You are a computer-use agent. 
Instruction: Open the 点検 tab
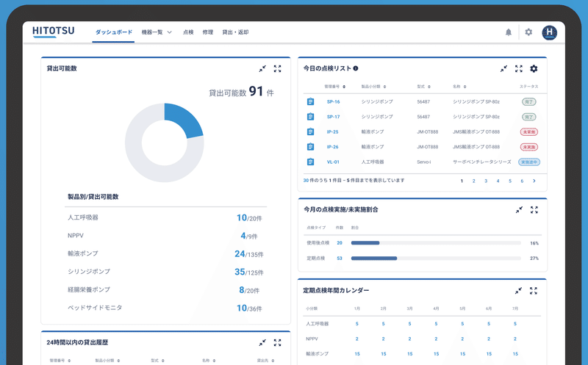188,32
